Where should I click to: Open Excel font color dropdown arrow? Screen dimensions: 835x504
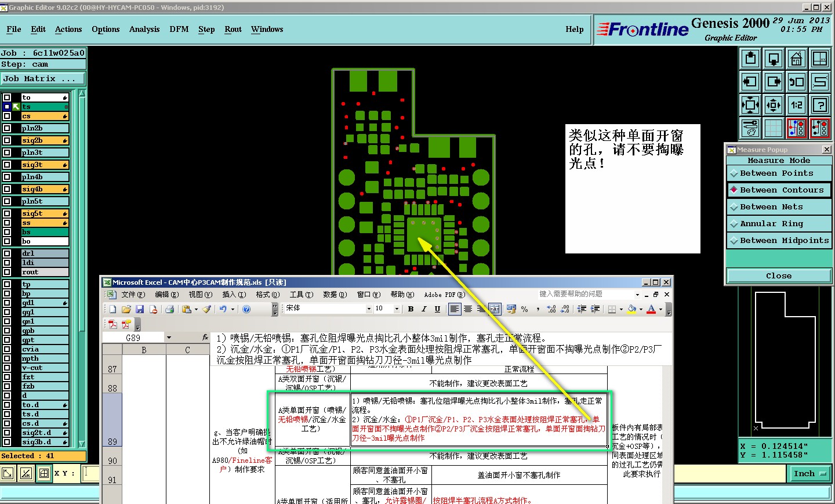point(660,309)
